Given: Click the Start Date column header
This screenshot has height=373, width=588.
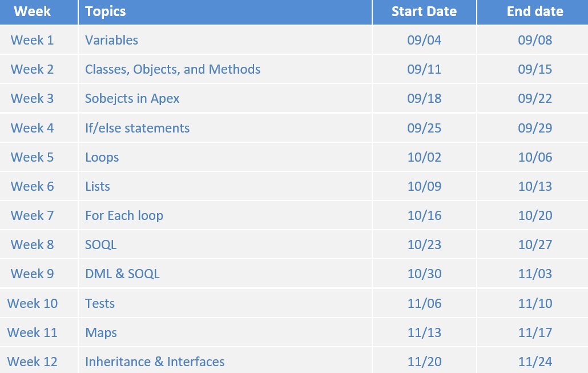Looking at the screenshot, I should coord(424,11).
